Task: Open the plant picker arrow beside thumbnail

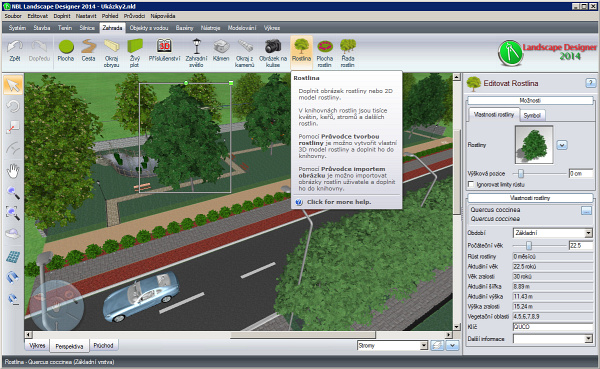Action: pos(562,145)
